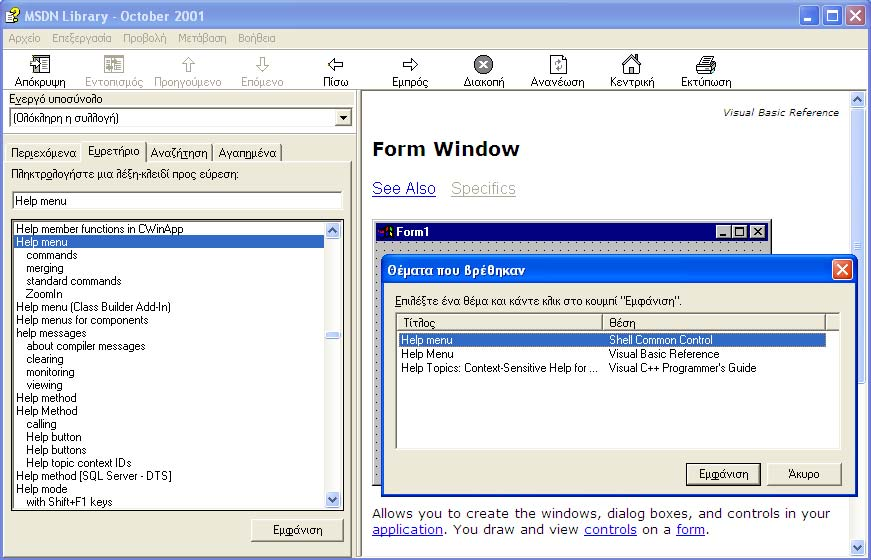The image size is (871, 560).
Task: Open the Κεντρική home page
Action: (632, 71)
